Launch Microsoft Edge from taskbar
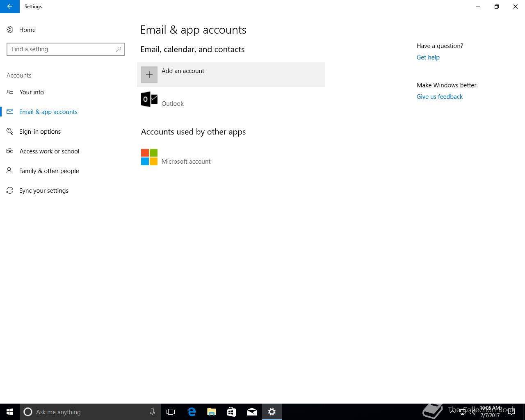 [x=192, y=412]
